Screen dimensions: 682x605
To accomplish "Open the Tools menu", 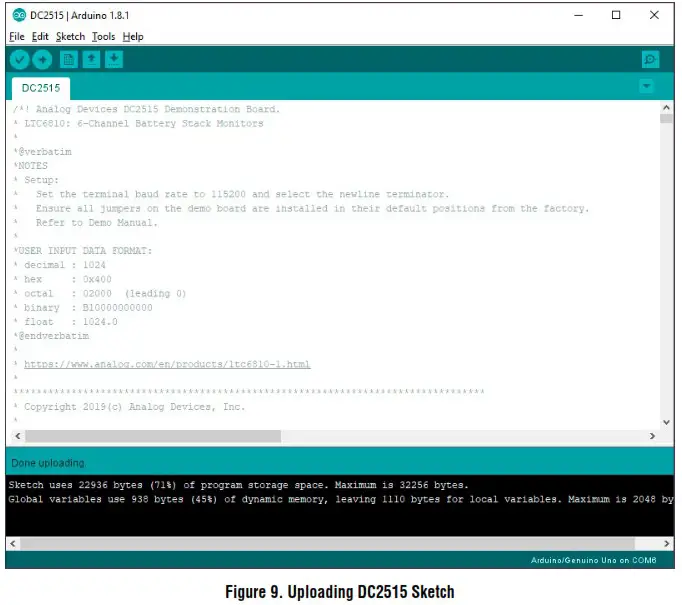I will 104,37.
